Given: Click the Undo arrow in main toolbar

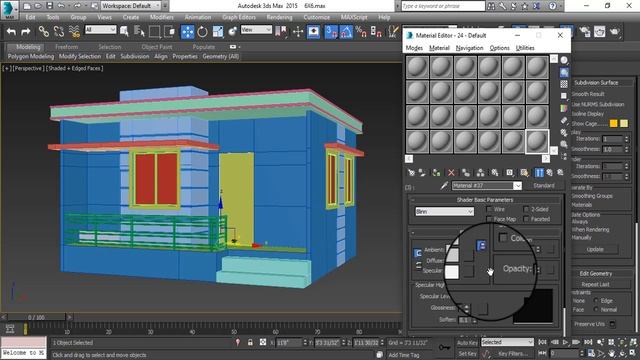Looking at the screenshot, I should [11, 31].
